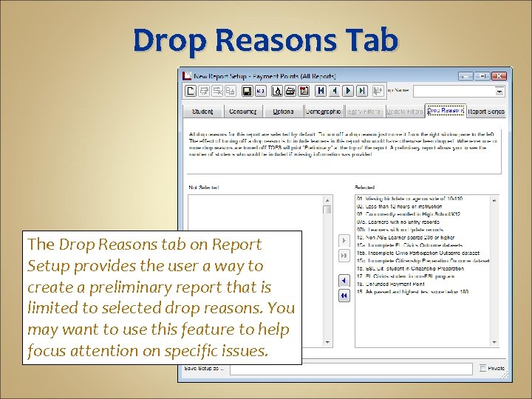532x399 pixels.
Task: Go to last record navigation icon
Action: click(x=361, y=91)
